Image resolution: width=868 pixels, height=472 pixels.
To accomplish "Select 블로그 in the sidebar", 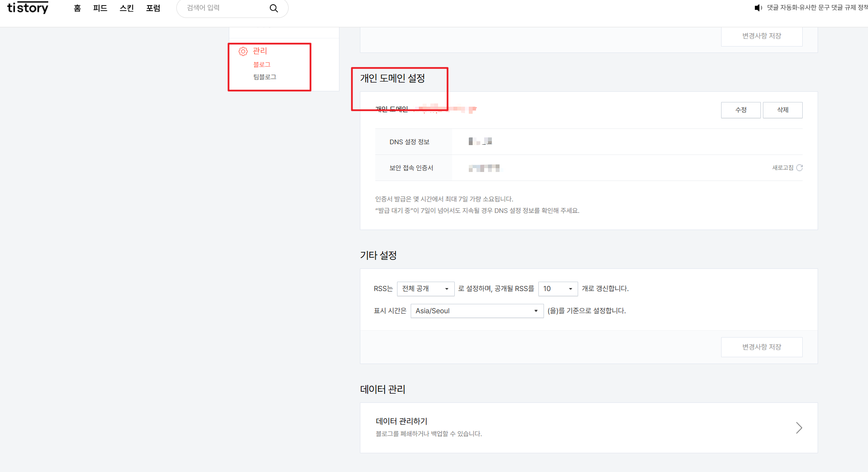I will (x=262, y=64).
